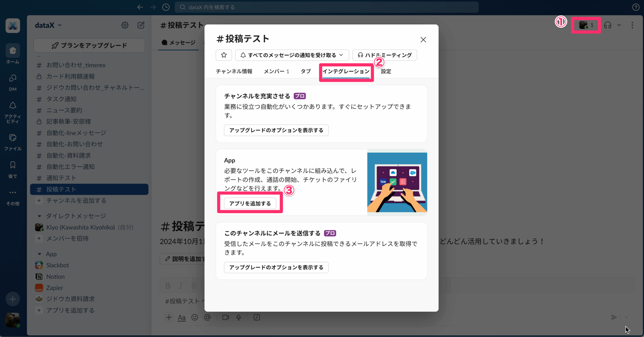Image resolution: width=644 pixels, height=337 pixels.
Task: Click upgrade options under チャンネルを充実させる
Action: pyautogui.click(x=276, y=130)
